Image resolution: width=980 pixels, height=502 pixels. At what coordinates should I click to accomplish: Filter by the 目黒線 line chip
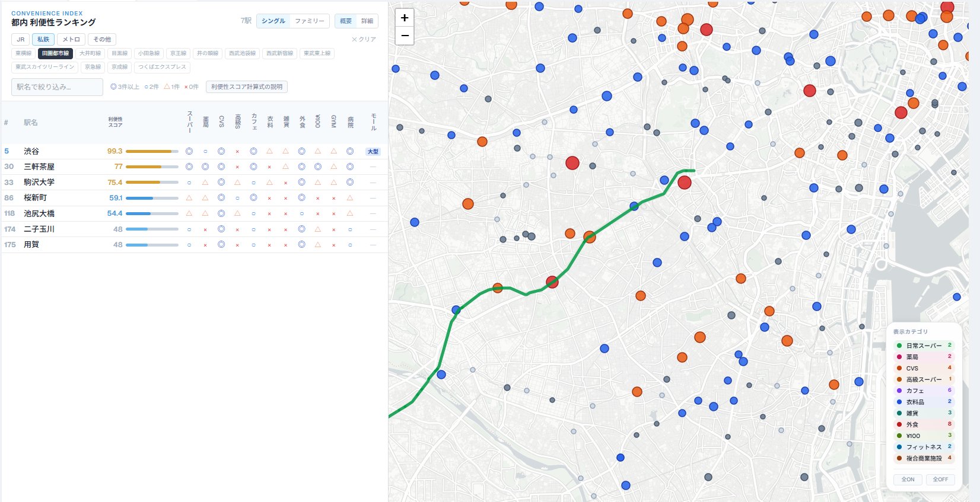(120, 53)
